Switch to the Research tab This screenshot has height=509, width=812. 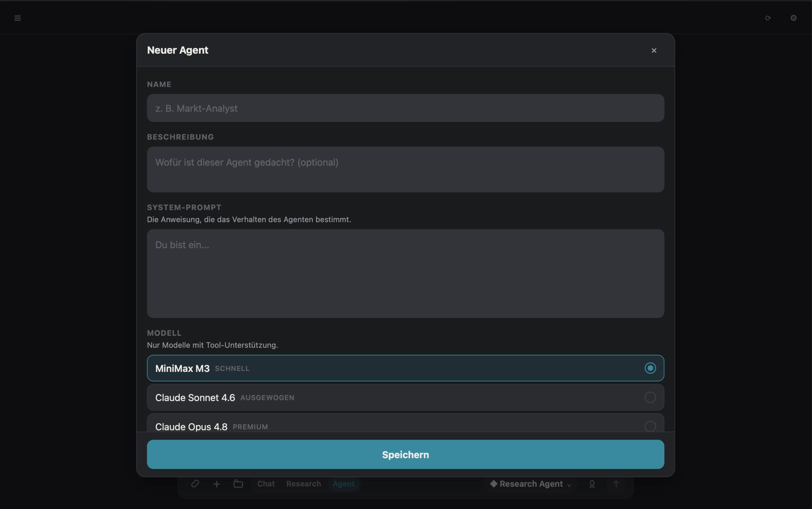(303, 484)
